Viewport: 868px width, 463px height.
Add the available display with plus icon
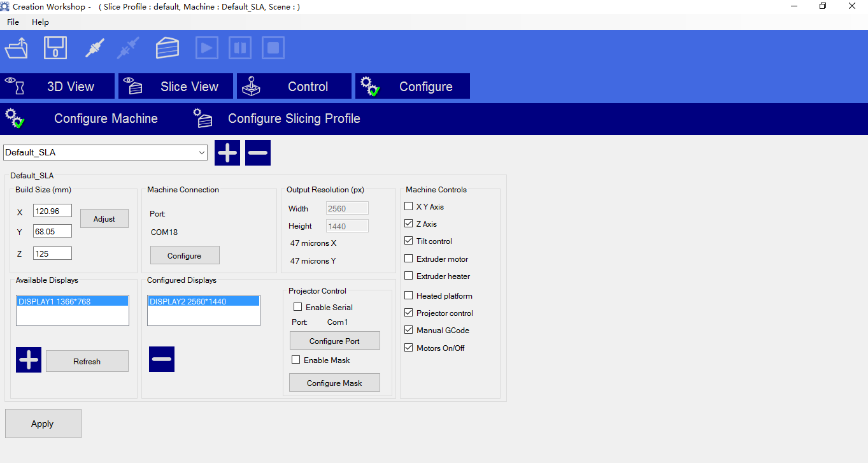[x=29, y=360]
